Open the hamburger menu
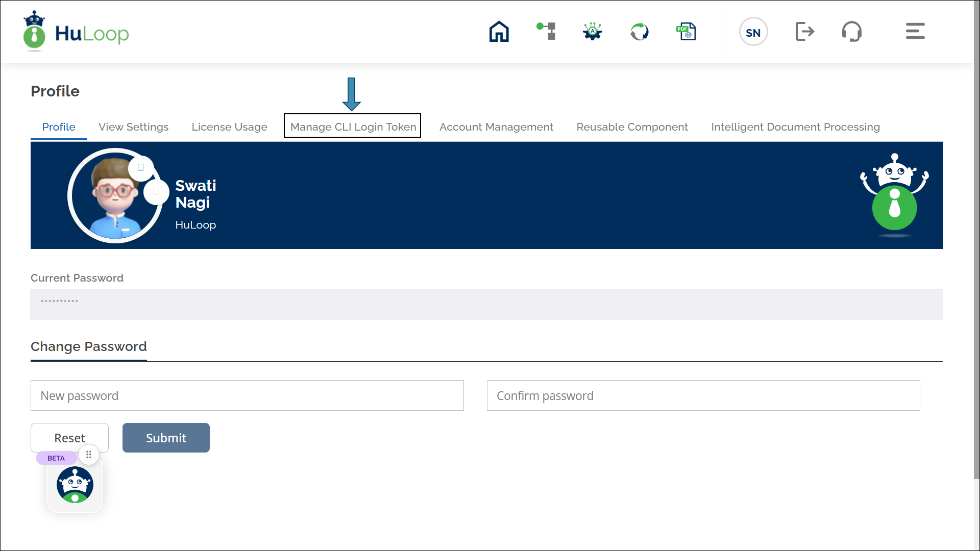 pos(915,32)
